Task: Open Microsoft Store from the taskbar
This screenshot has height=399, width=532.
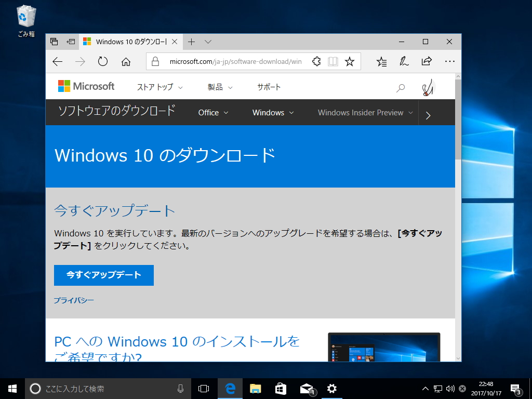Action: point(281,388)
